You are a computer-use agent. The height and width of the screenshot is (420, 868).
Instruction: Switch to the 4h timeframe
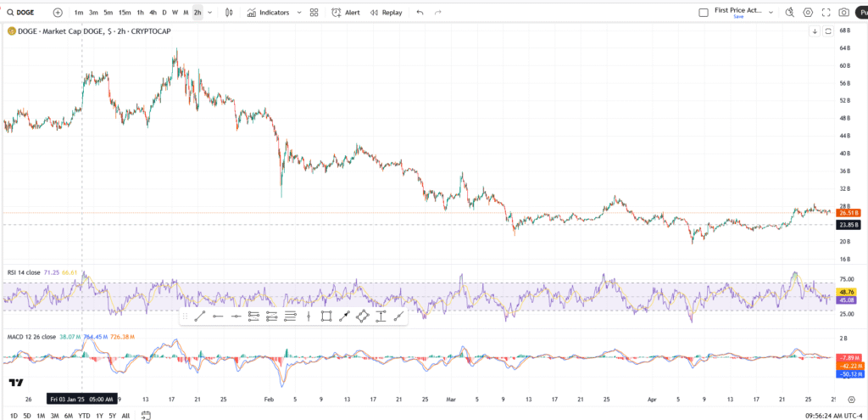[153, 13]
